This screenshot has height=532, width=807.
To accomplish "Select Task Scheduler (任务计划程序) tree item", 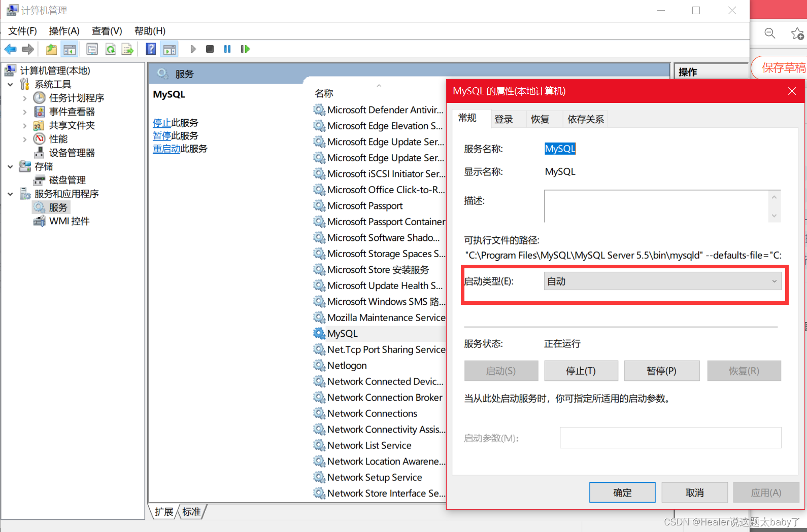I will (x=76, y=98).
